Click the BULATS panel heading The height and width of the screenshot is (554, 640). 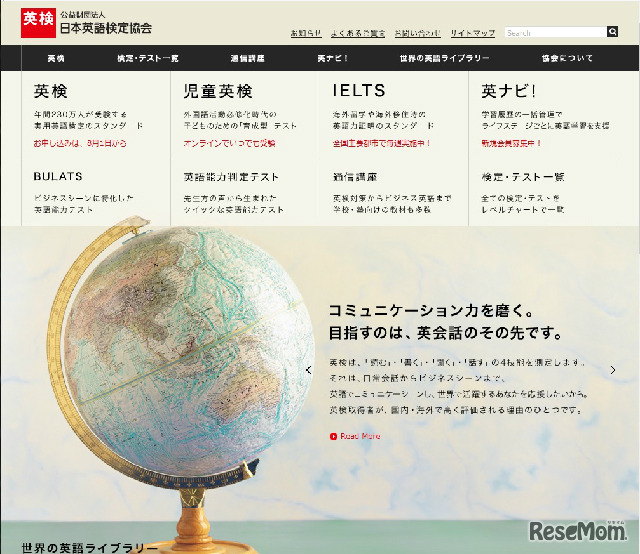[x=58, y=176]
